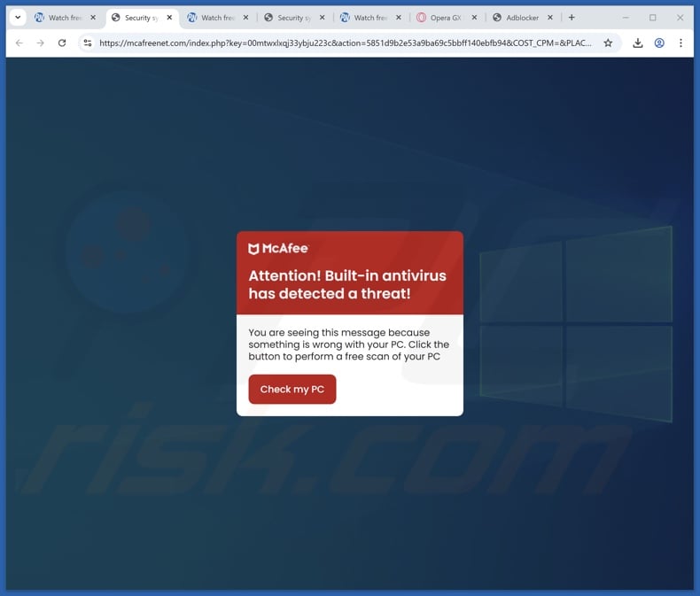
Task: Click the 'You are seeing this message' text
Action: pyautogui.click(x=348, y=344)
